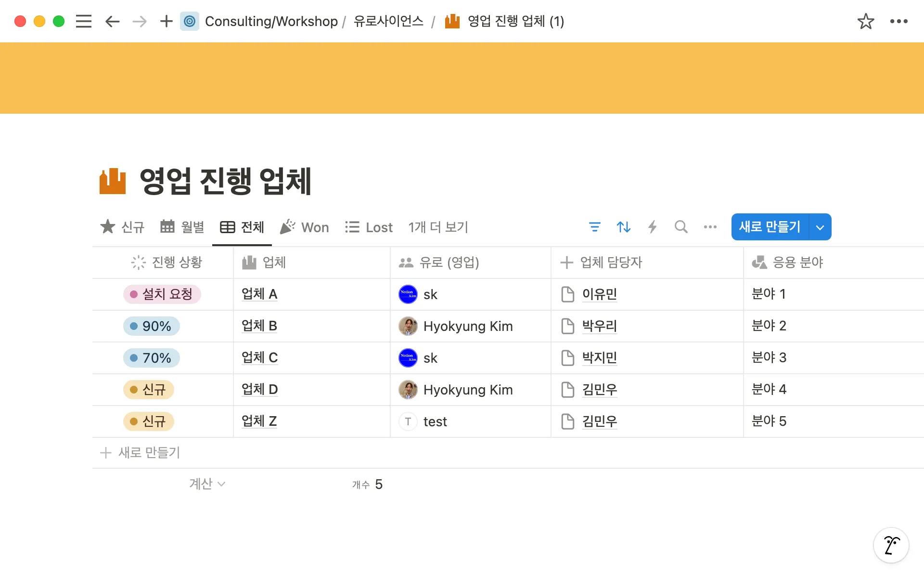This screenshot has height=578, width=924.
Task: Open page options menu in top bar
Action: tap(898, 21)
